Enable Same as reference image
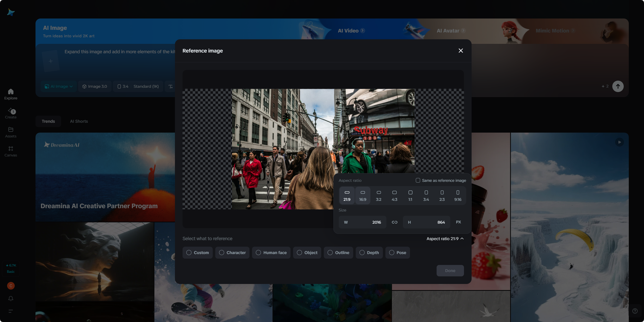Screen dimensions: 644x322 pos(418,180)
